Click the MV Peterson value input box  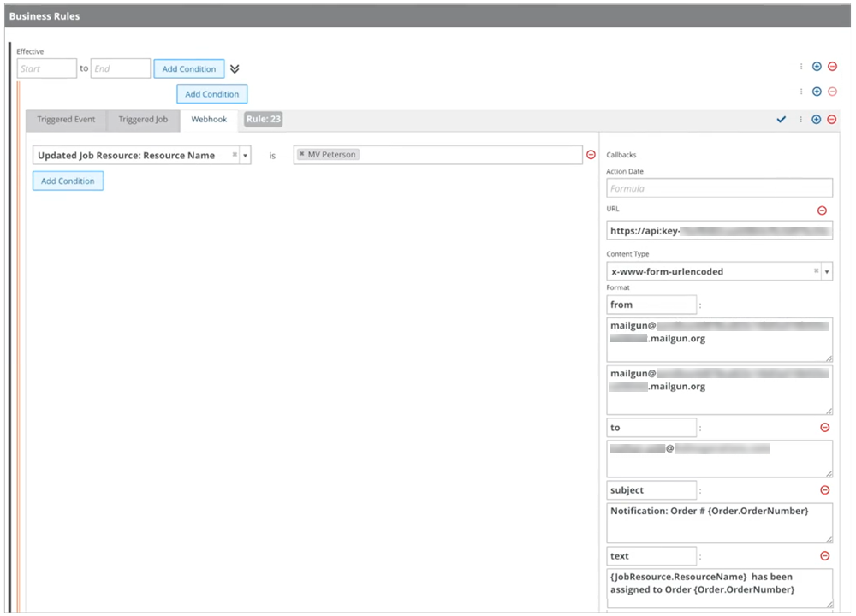437,155
